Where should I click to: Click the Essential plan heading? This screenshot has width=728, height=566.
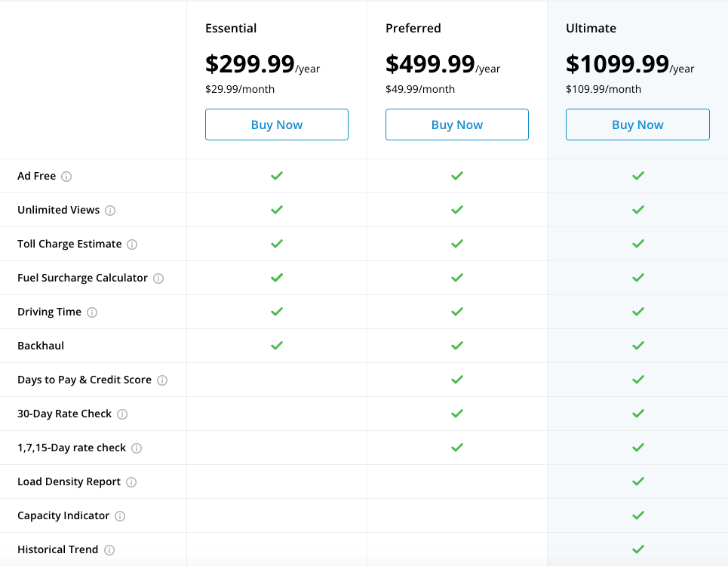(231, 29)
